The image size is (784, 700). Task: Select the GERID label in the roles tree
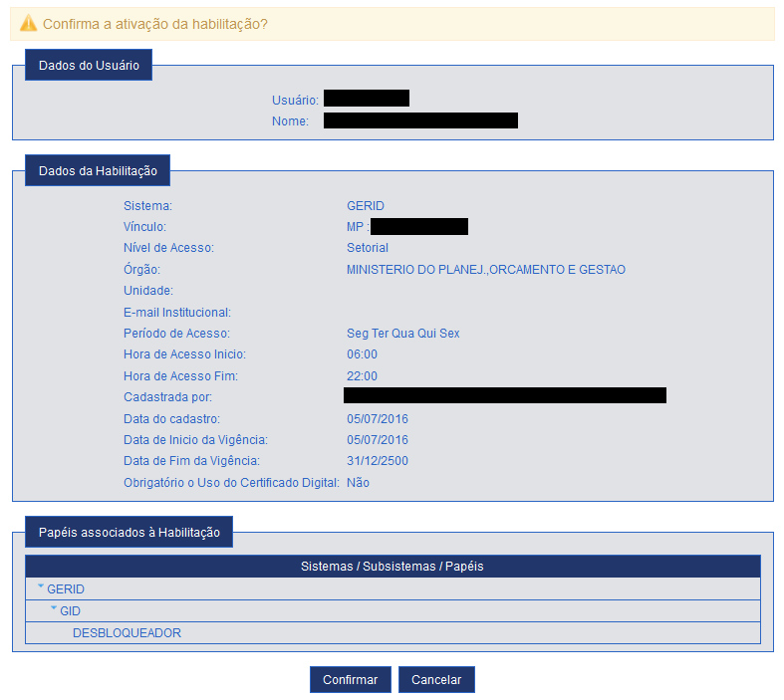[x=66, y=588]
